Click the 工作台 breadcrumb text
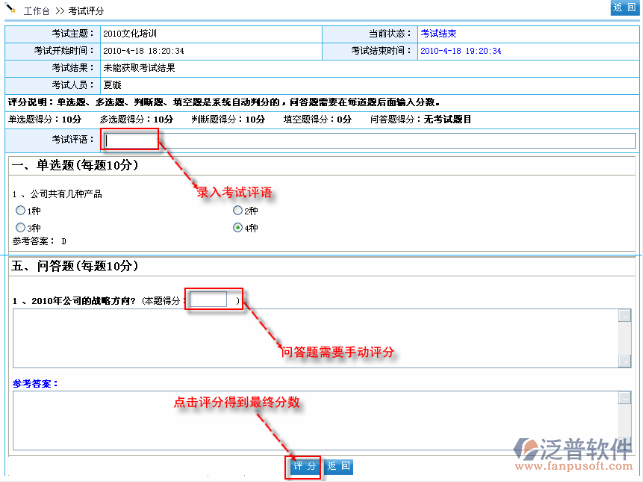Viewport: 643px width, 482px height. [36, 11]
